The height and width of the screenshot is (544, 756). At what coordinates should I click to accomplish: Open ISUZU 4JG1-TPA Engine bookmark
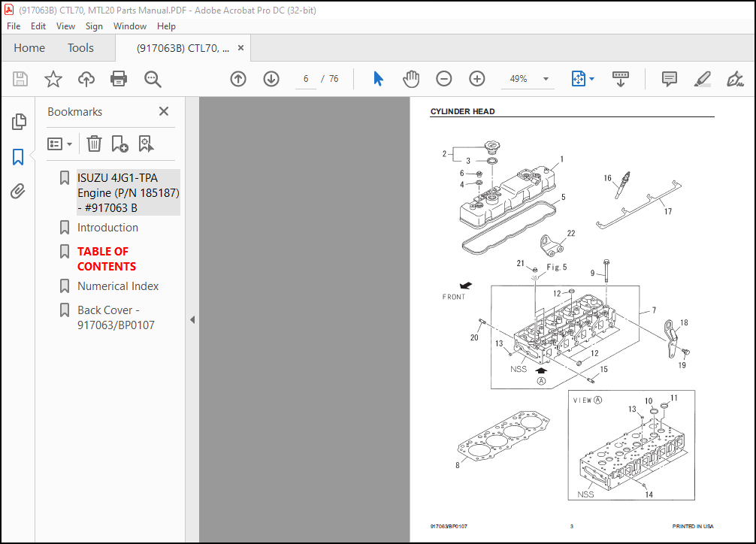tap(129, 192)
